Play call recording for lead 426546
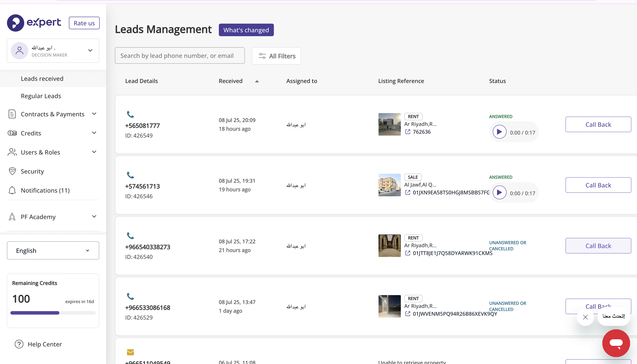 (499, 192)
